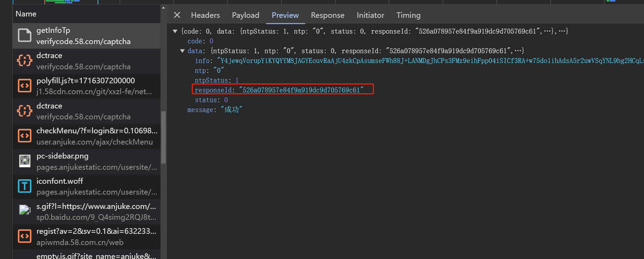Click the font icon beside iconfont.woff
Screen dimensions: 644x259
24,186
